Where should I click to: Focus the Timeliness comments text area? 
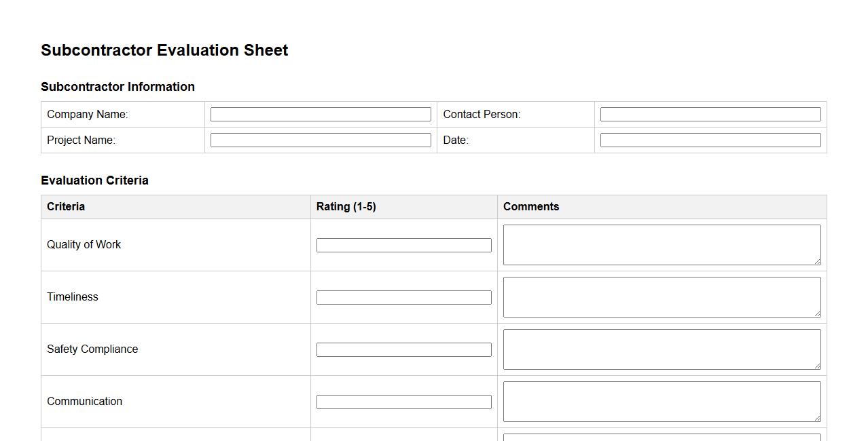(x=662, y=297)
